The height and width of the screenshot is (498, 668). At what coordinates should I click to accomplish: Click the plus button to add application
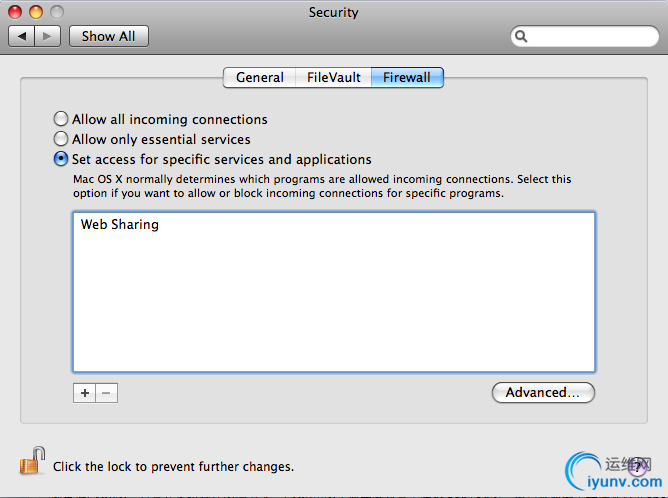(x=84, y=393)
